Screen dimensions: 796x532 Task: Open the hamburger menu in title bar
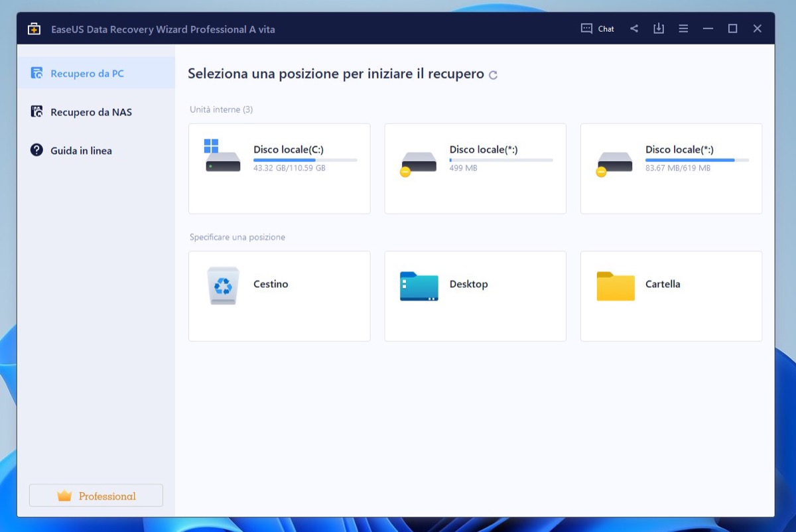(x=683, y=29)
